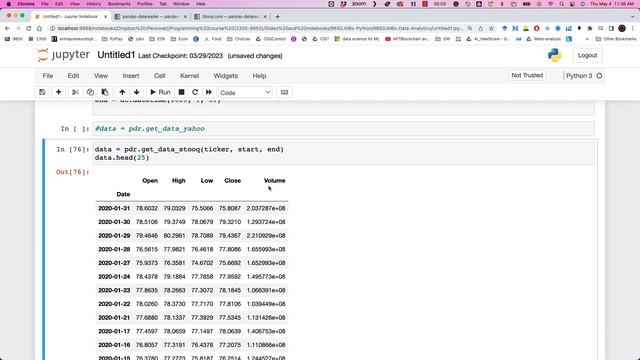
Task: Open Jupyter File menu
Action: pos(48,76)
